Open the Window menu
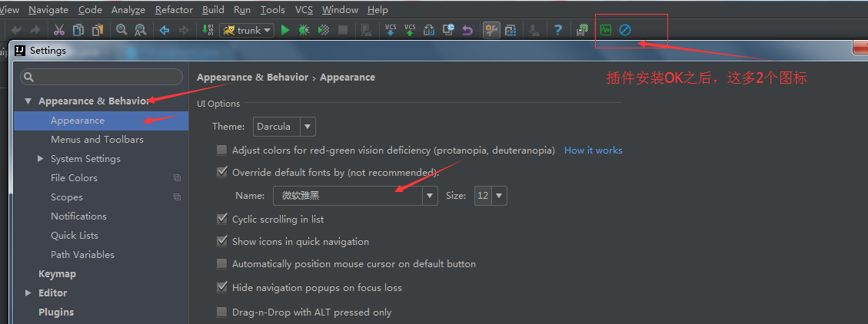The height and width of the screenshot is (324, 868). 340,10
